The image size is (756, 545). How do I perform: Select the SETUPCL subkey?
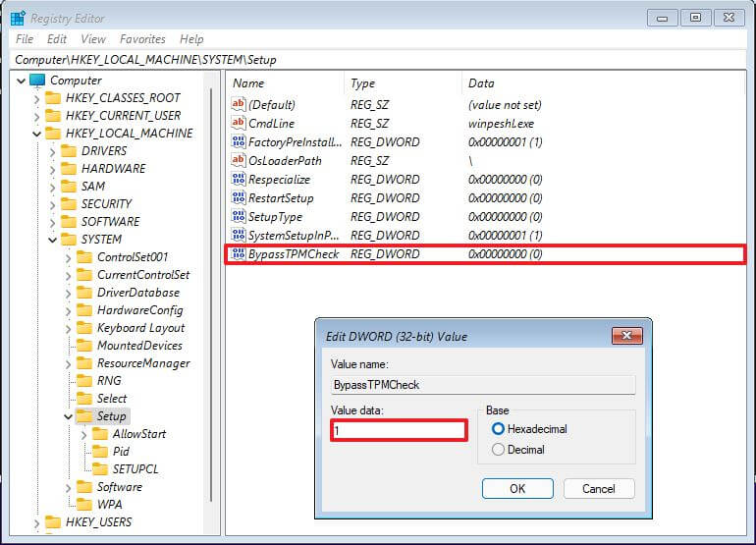point(135,469)
